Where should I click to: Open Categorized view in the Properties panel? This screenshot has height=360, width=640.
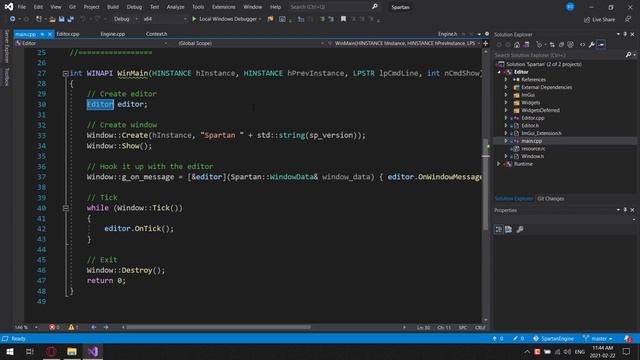click(499, 229)
